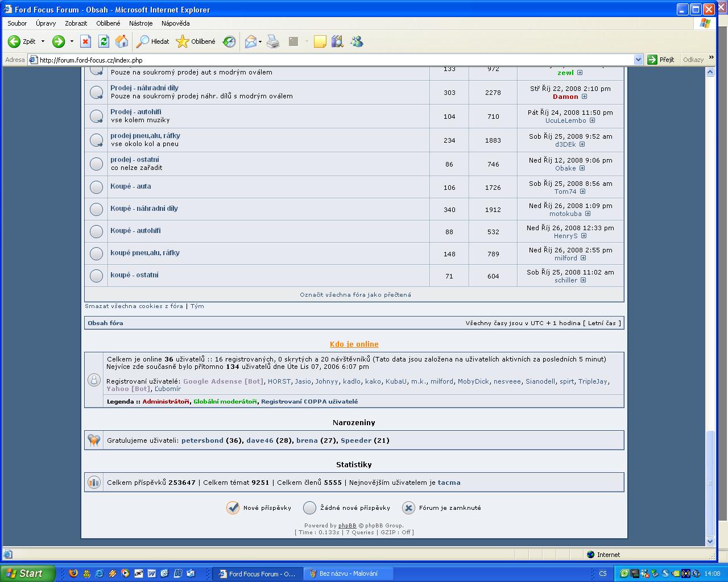Expand the Zpět back history dropdown

point(43,41)
